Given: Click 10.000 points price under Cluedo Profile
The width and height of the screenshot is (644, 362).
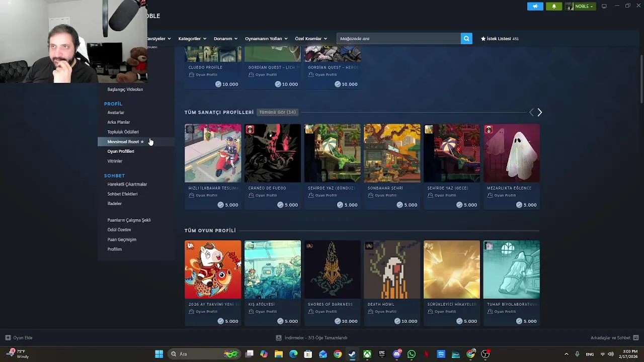Looking at the screenshot, I should tap(226, 84).
